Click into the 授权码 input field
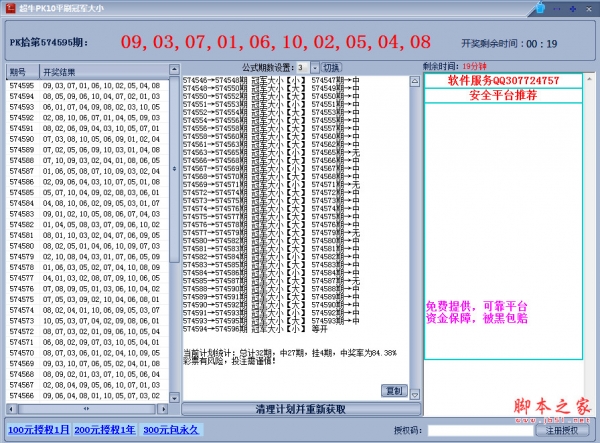Image resolution: width=600 pixels, height=443 pixels. [x=480, y=430]
